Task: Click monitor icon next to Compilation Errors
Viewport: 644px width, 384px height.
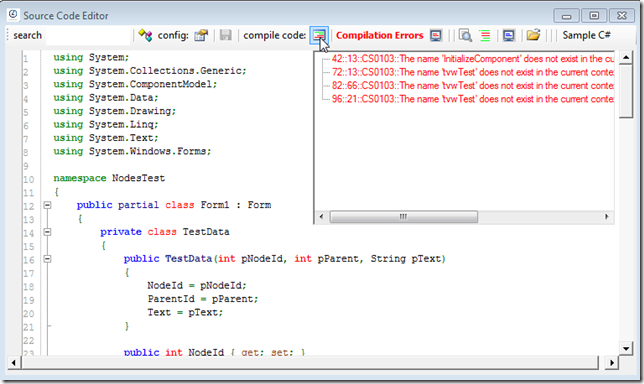Action: point(436,36)
